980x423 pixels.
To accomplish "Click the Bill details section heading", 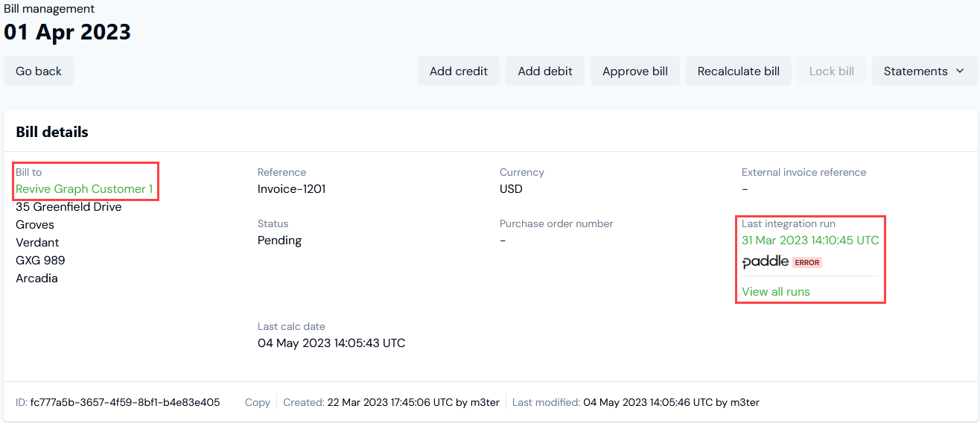I will coord(52,132).
